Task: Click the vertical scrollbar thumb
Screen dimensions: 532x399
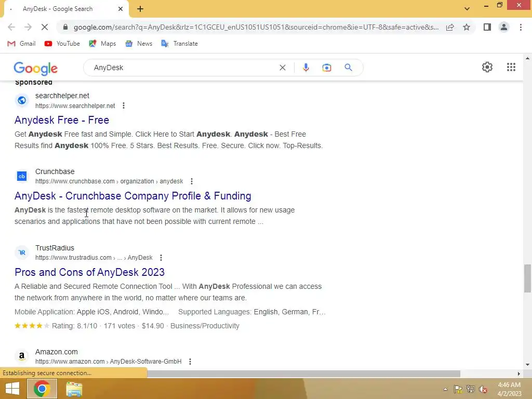Action: point(527,278)
